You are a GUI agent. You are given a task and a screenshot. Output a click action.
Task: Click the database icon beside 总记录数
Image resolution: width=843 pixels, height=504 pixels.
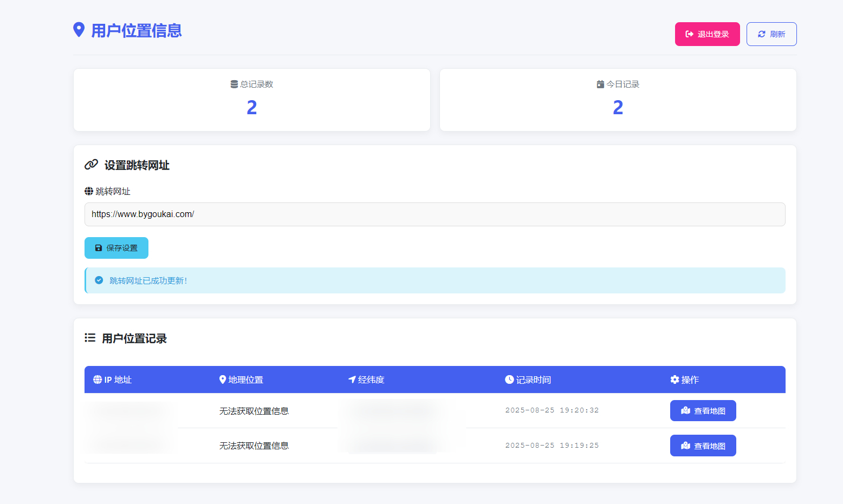(x=234, y=84)
